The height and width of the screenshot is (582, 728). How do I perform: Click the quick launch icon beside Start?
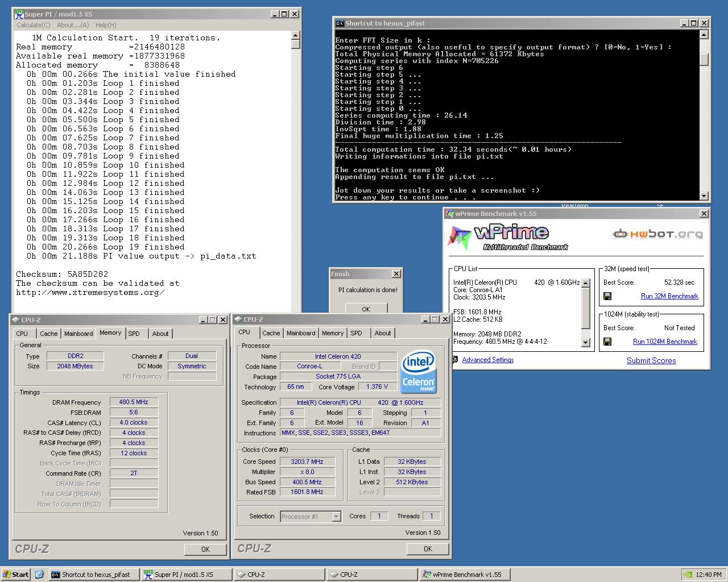[x=39, y=575]
